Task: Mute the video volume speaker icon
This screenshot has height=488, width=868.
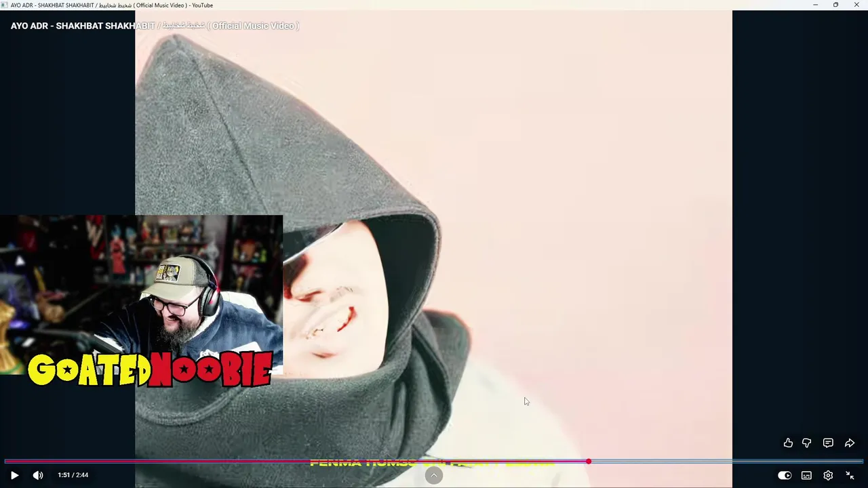Action: click(x=38, y=475)
